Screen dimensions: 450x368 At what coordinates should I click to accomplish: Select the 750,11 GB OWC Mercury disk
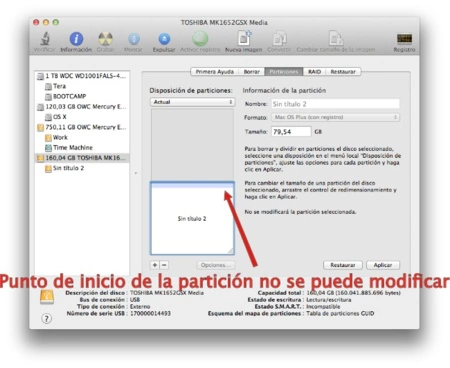[82, 127]
